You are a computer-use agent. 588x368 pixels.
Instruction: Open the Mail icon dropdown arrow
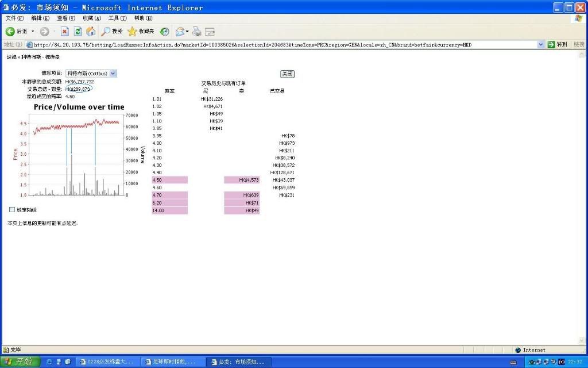pyautogui.click(x=187, y=32)
